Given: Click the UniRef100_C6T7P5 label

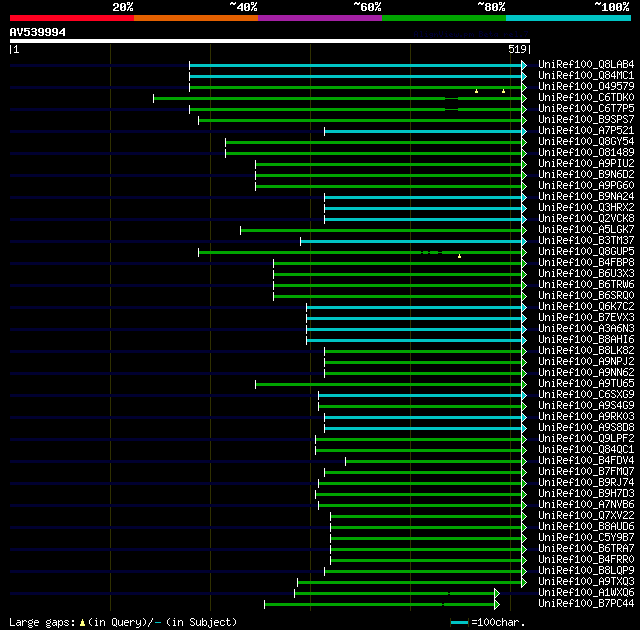Looking at the screenshot, I should pos(586,109).
